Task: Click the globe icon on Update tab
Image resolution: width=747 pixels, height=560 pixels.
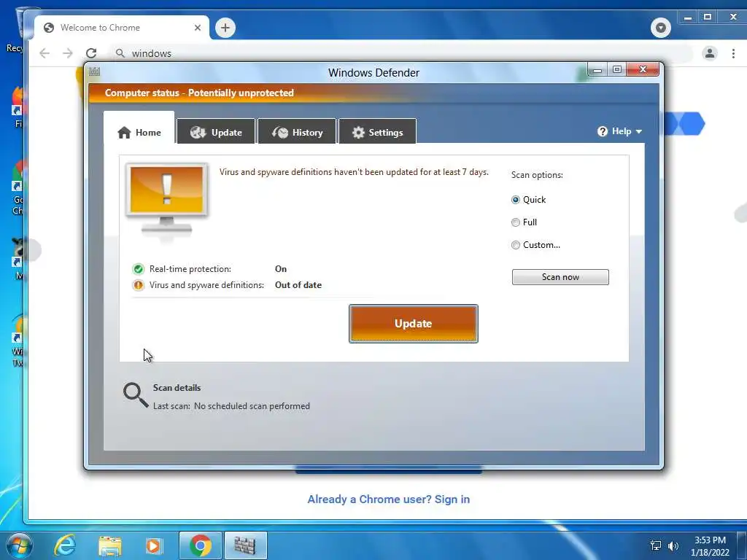Action: pos(198,133)
